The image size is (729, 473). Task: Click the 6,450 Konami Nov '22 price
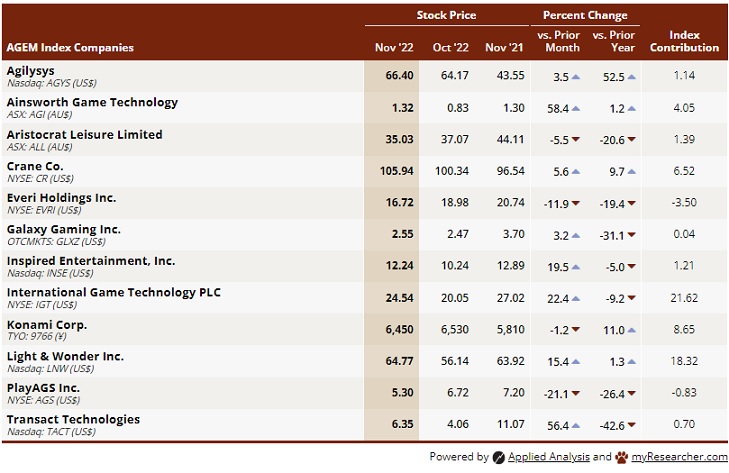click(399, 330)
